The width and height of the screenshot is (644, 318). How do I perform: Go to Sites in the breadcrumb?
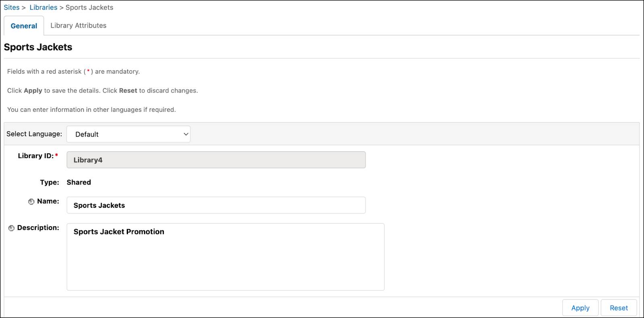click(x=12, y=8)
